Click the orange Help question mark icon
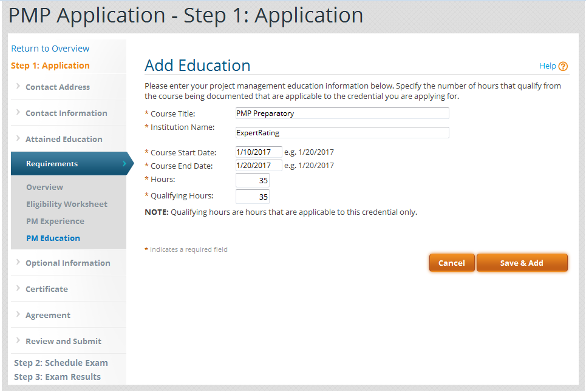Image resolution: width=586 pixels, height=392 pixels. pyautogui.click(x=563, y=67)
